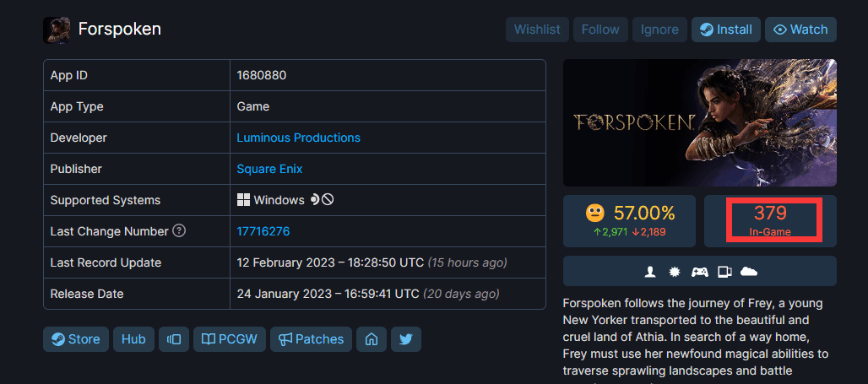Click the home website icon button
868x384 pixels.
[372, 339]
